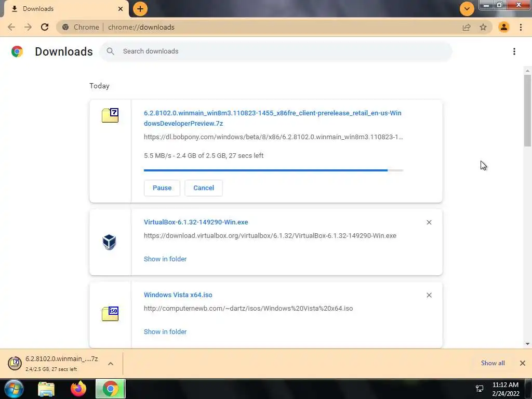Open Windows Explorer from the taskbar

tap(46, 389)
